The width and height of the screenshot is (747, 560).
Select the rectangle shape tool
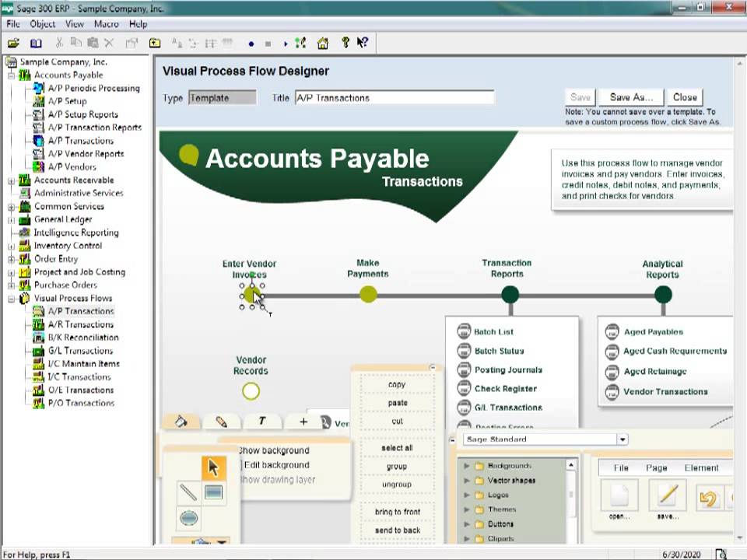pos(213,492)
